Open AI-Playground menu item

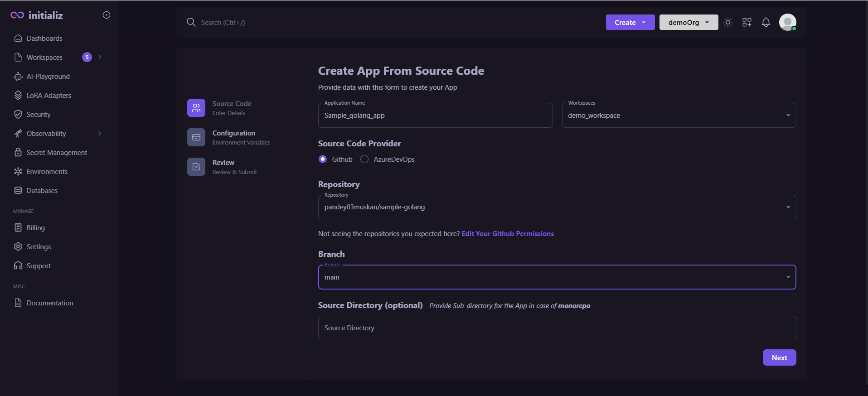pos(48,76)
